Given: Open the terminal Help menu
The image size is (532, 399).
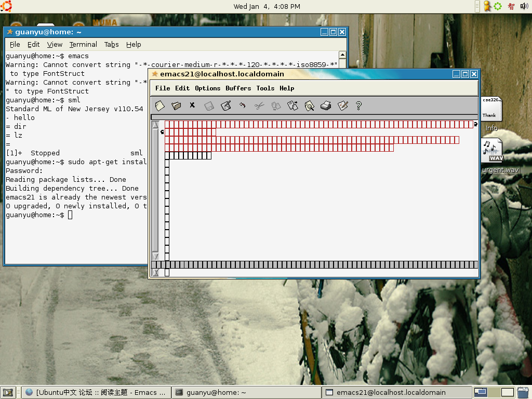Looking at the screenshot, I should pos(134,45).
